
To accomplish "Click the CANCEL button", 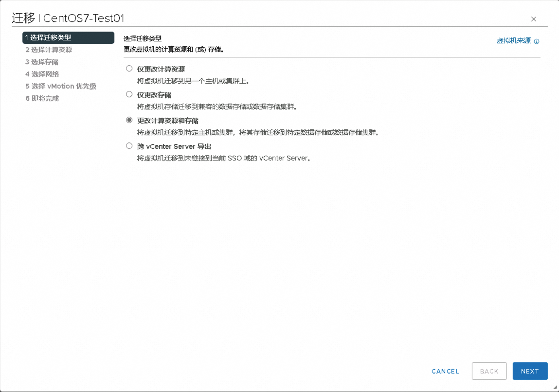I will (x=445, y=371).
